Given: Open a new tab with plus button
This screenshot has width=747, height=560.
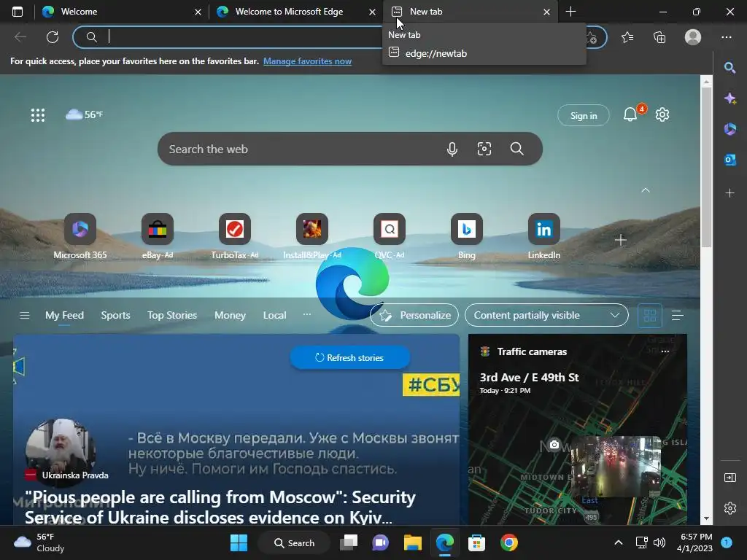Looking at the screenshot, I should tap(570, 12).
